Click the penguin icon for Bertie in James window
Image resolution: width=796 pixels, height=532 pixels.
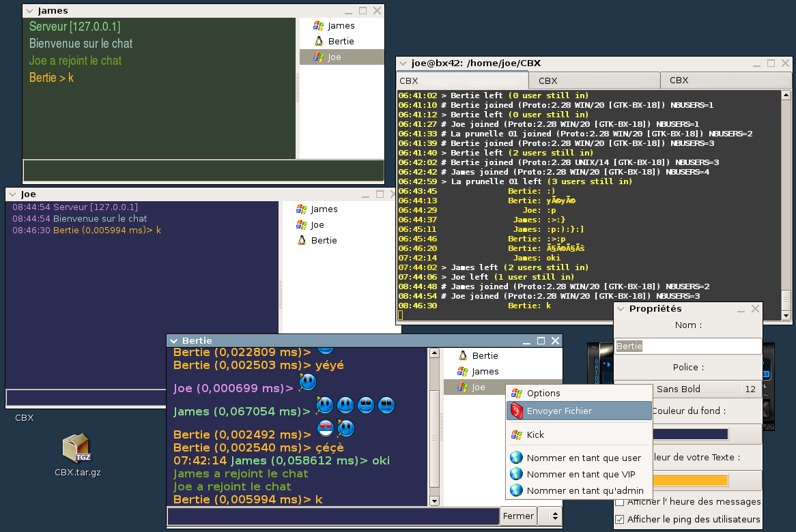[x=318, y=41]
